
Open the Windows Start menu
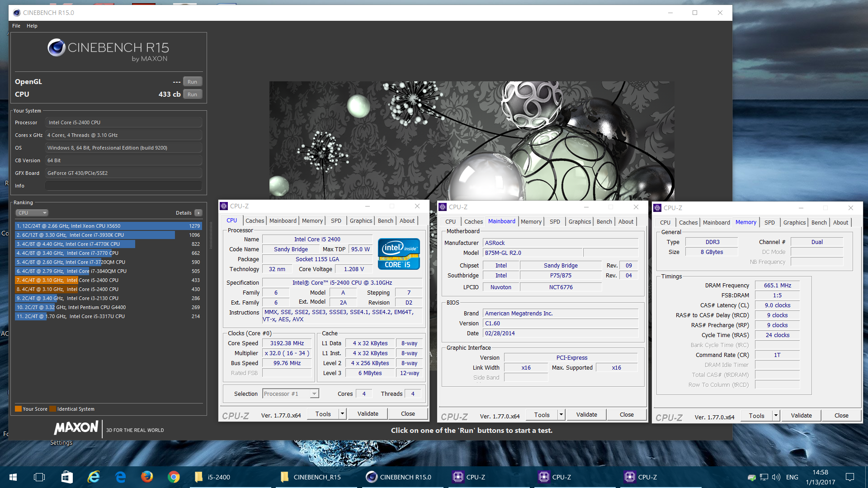click(x=13, y=477)
